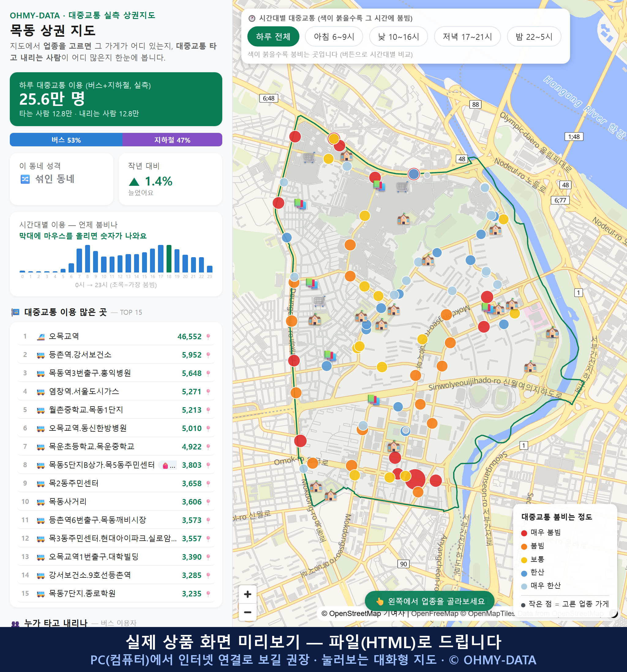
Task: Click the blue 한산 legend dot
Action: (x=524, y=573)
